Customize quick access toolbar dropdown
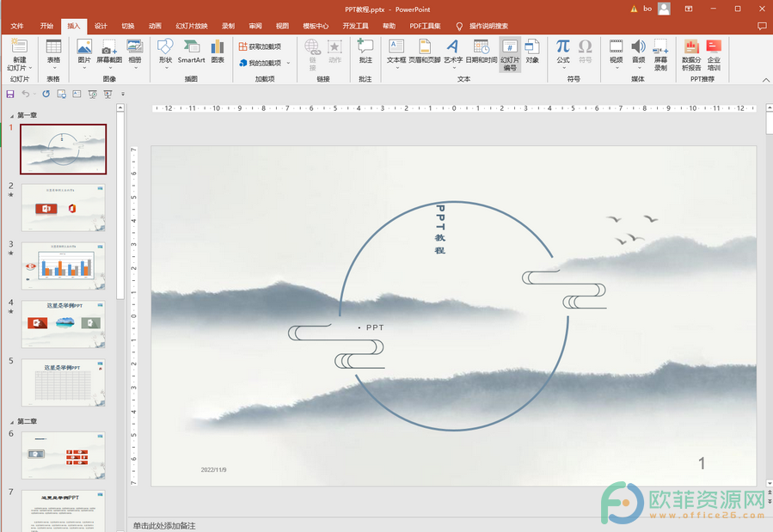 tap(123, 94)
